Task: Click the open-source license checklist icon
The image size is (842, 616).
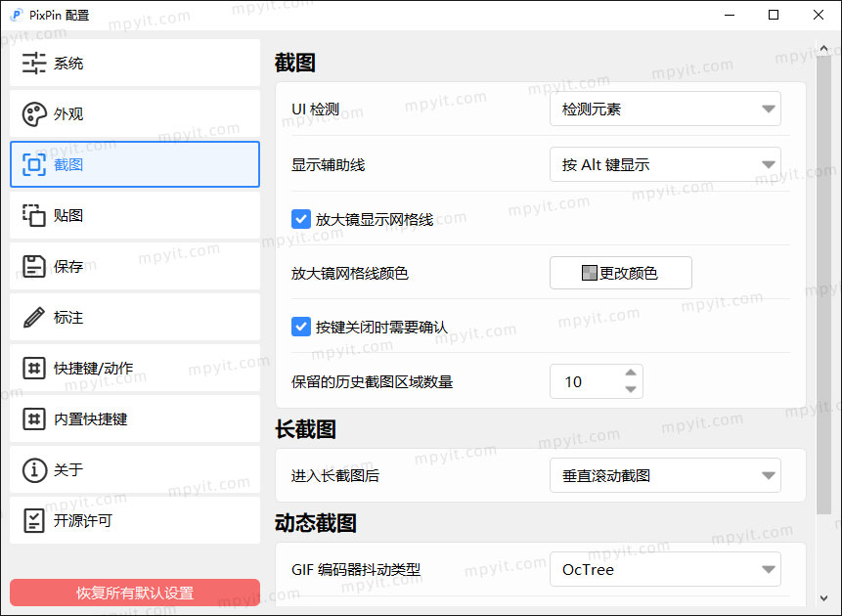Action: pos(34,520)
